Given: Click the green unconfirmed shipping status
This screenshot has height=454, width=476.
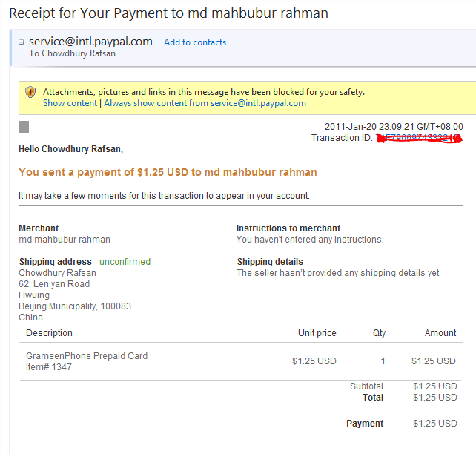Looking at the screenshot, I should click(x=125, y=262).
